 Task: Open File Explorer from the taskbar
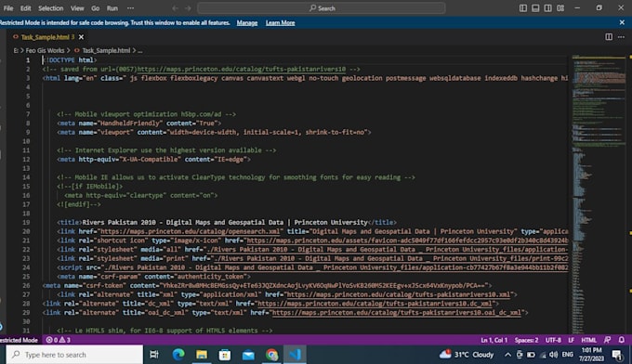(x=202, y=355)
